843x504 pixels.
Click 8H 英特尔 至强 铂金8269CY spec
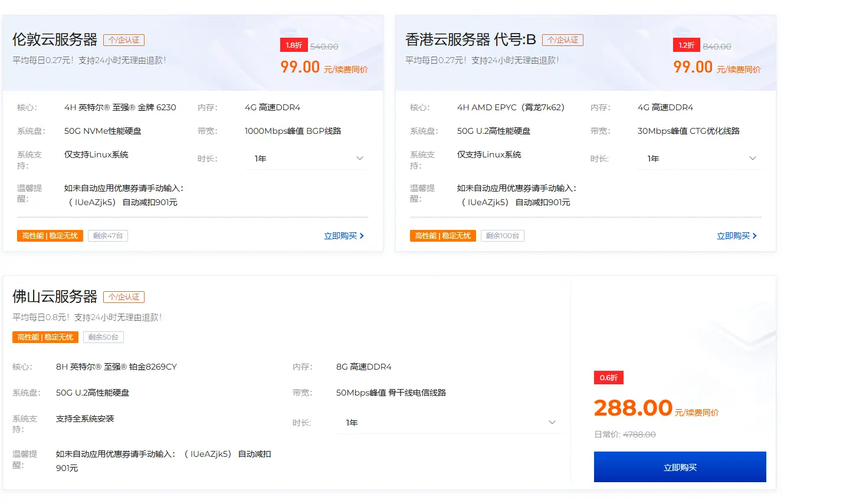pyautogui.click(x=116, y=367)
